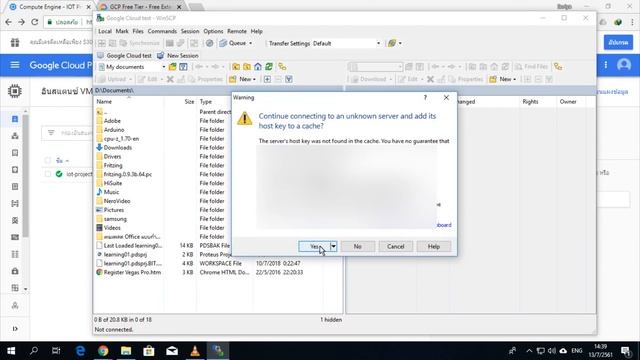Click the local parent directory icon

click(236, 67)
